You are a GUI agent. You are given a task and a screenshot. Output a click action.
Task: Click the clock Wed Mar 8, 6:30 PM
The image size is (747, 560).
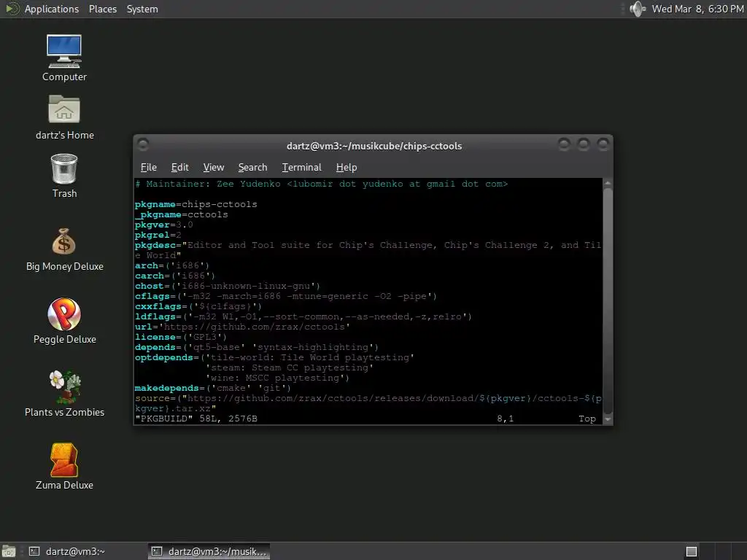point(697,9)
